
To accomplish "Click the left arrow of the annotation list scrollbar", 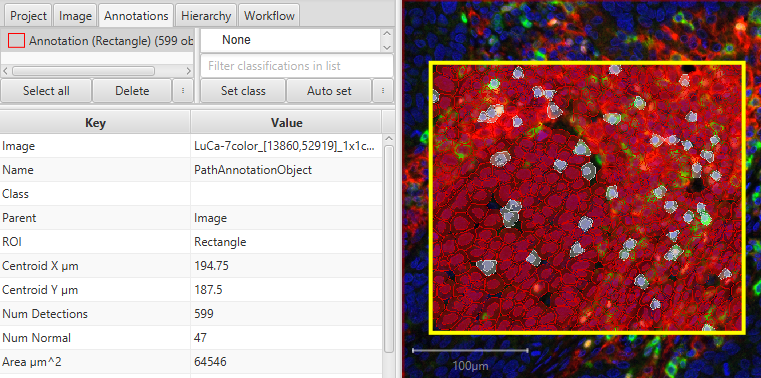I will click(x=5, y=71).
